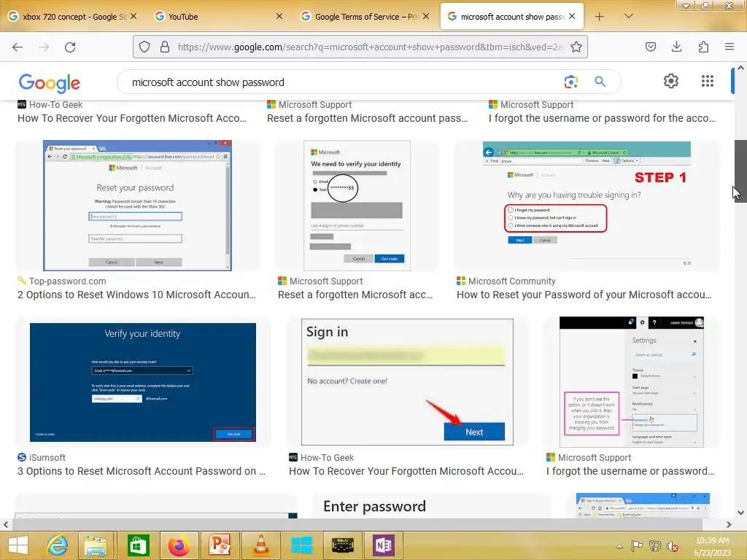Screen dimensions: 747x560
Task: Expand the list all tabs chevron
Action: click(628, 16)
